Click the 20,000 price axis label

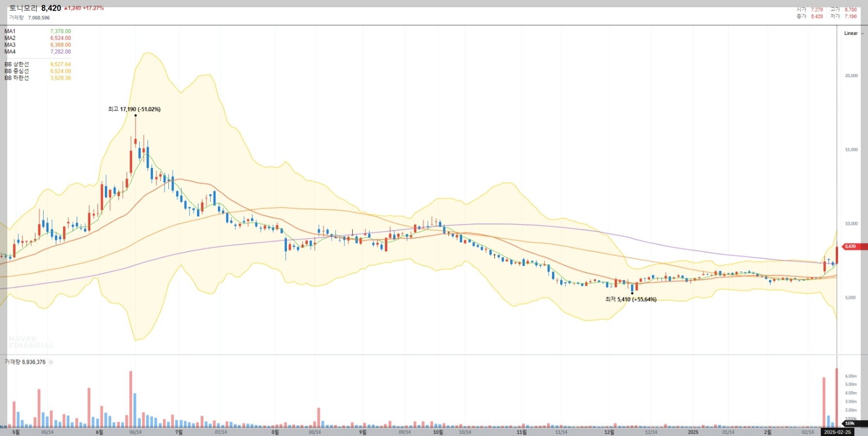(x=851, y=76)
